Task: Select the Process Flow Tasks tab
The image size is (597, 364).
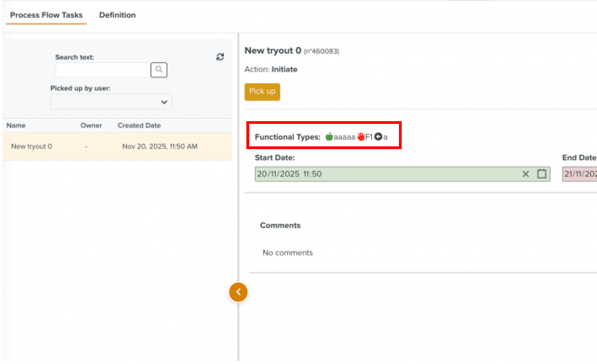Action: 46,15
